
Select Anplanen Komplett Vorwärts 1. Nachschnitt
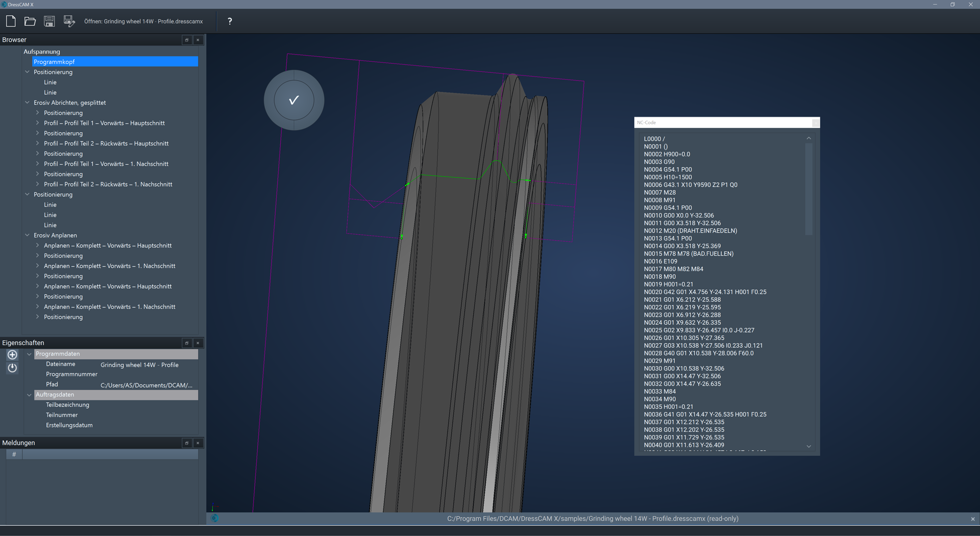[109, 266]
